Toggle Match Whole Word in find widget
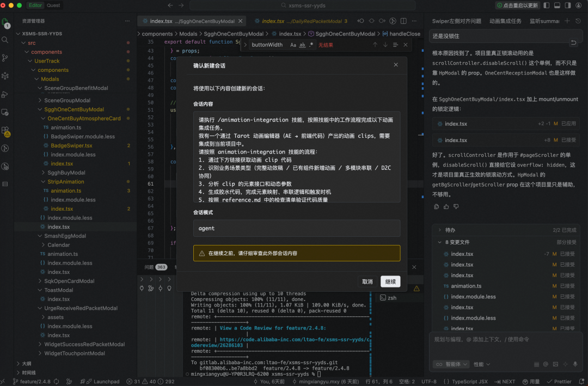The width and height of the screenshot is (588, 386). tap(302, 45)
